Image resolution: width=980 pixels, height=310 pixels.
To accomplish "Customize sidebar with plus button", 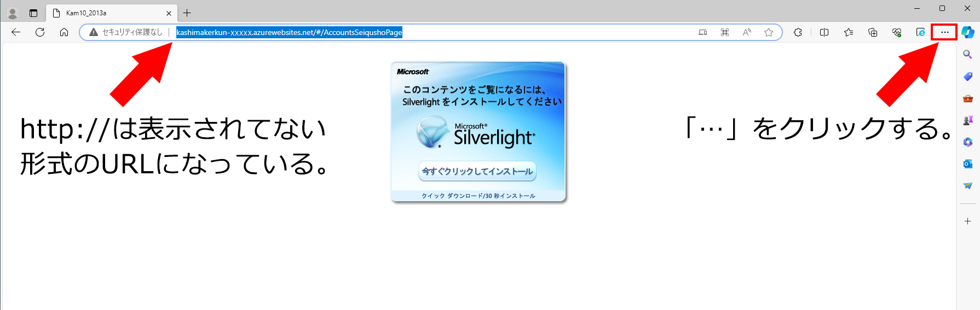I will click(968, 221).
